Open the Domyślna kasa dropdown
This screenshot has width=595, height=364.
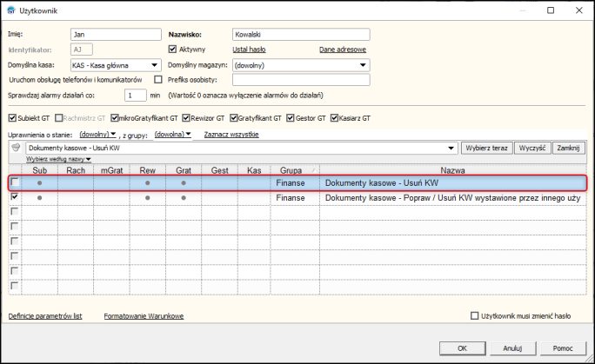[155, 65]
